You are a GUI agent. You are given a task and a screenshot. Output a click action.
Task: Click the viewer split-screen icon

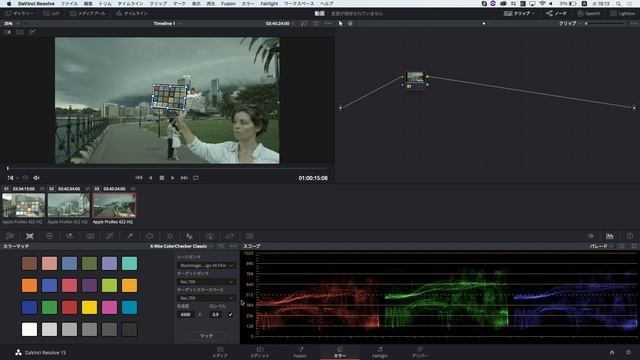[20, 32]
